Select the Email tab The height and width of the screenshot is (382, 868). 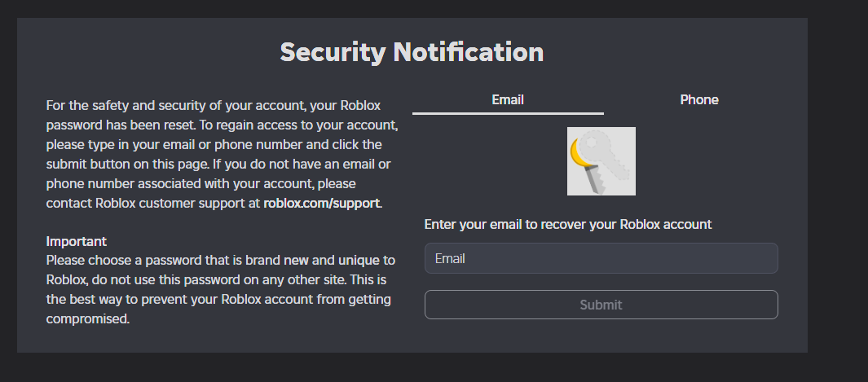click(508, 100)
